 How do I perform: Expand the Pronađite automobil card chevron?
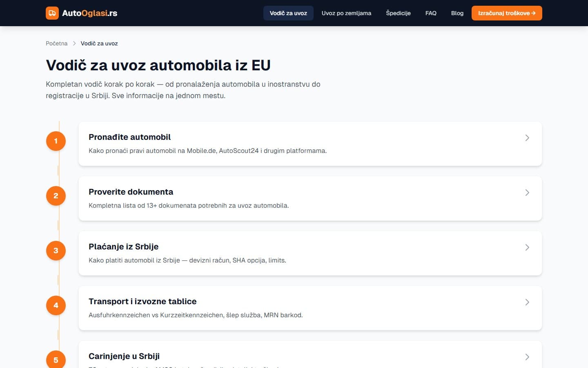527,138
